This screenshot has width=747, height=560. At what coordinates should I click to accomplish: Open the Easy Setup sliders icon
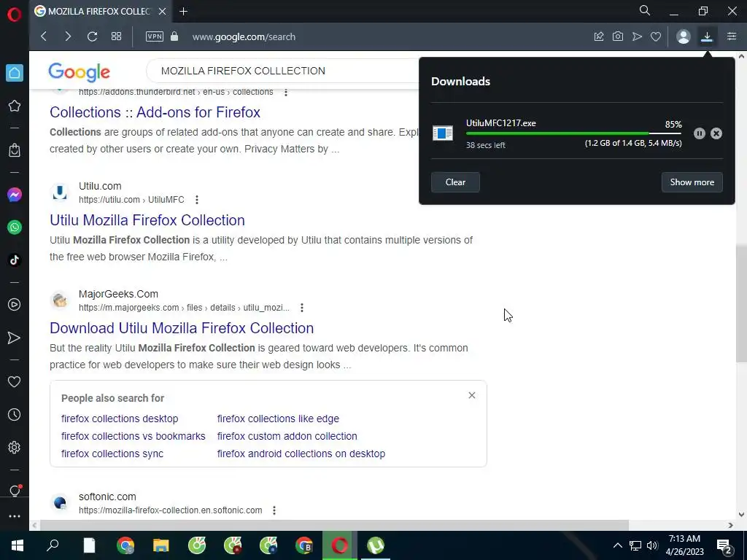pos(732,36)
